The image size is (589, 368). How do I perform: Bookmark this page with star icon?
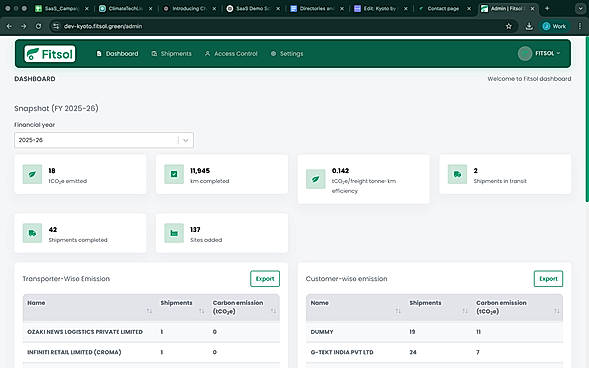coord(509,26)
